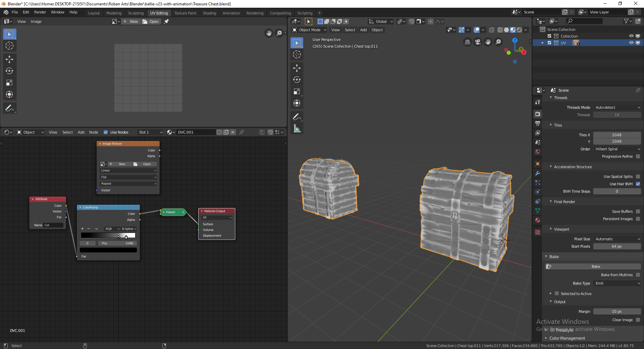This screenshot has width=644, height=349.
Task: Click the ColorRamp color swatch
Action: pos(108,250)
